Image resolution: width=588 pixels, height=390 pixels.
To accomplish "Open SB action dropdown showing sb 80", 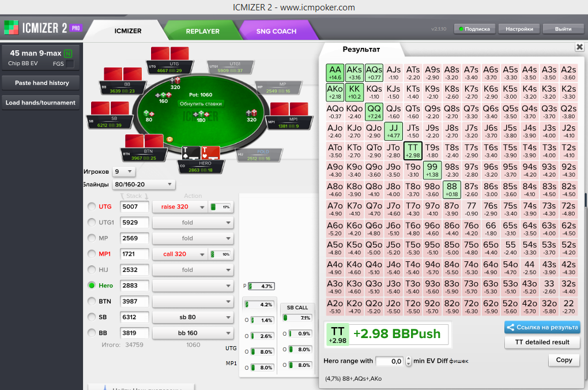I will [193, 317].
